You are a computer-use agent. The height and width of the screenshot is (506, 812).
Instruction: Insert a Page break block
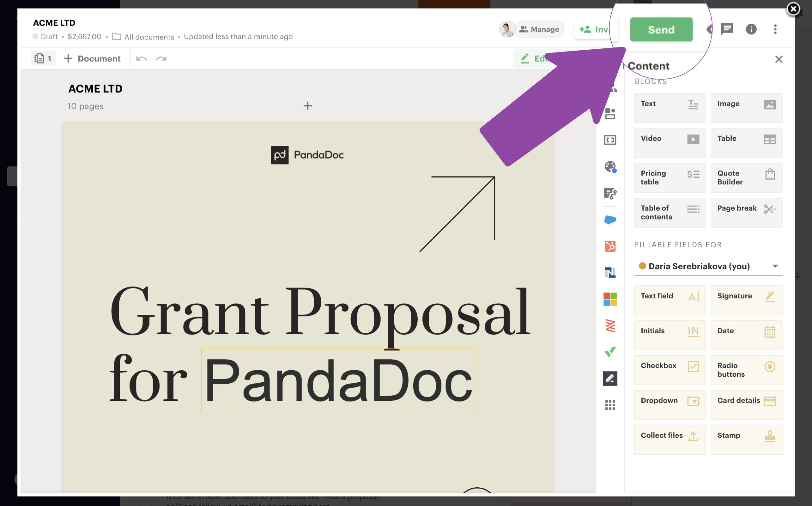coord(746,213)
